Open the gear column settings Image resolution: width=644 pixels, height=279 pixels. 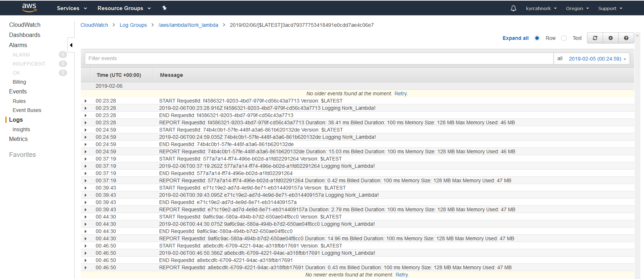pyautogui.click(x=611, y=38)
